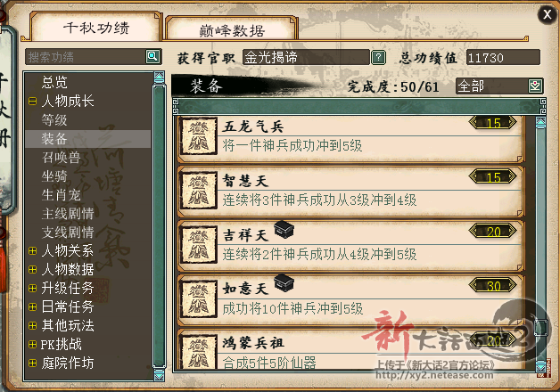The height and width of the screenshot is (392, 560).
Task: Click the achievement list scrollbar down arrow
Action: pos(540,366)
